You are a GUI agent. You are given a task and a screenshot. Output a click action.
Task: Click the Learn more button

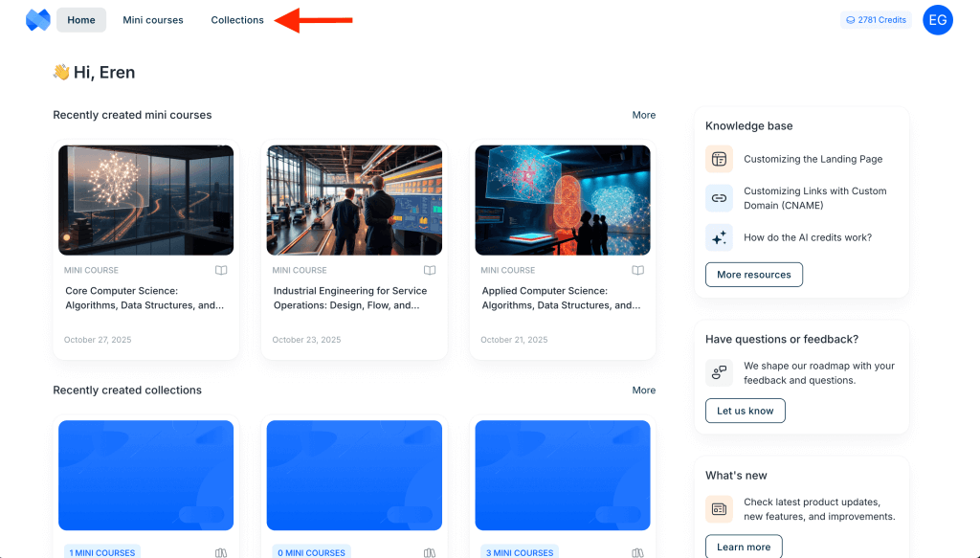coord(744,547)
